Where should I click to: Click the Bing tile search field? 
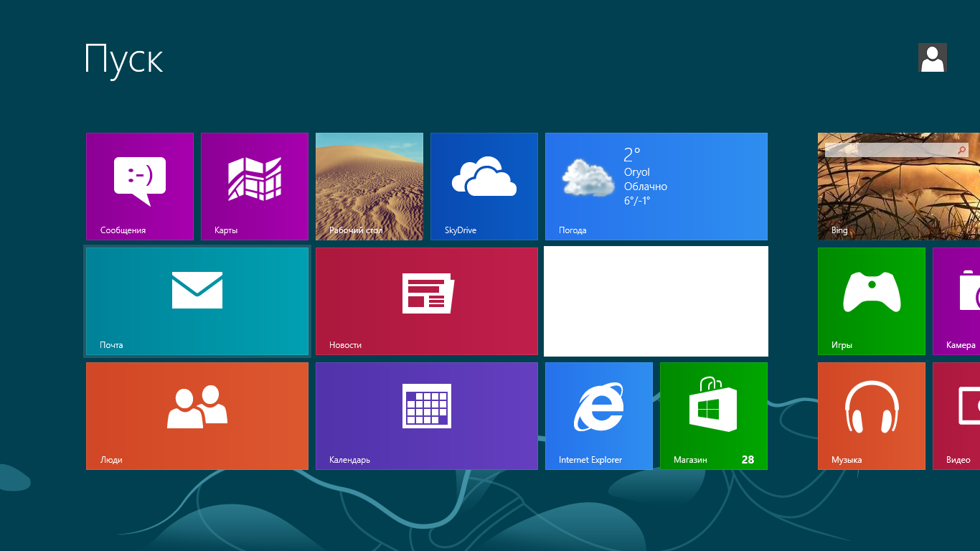(897, 150)
